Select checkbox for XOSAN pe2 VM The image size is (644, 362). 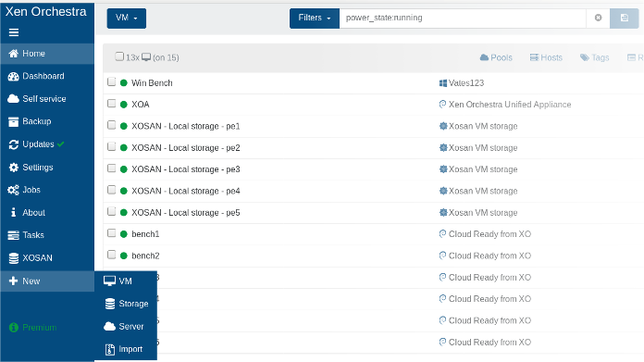[x=111, y=146]
